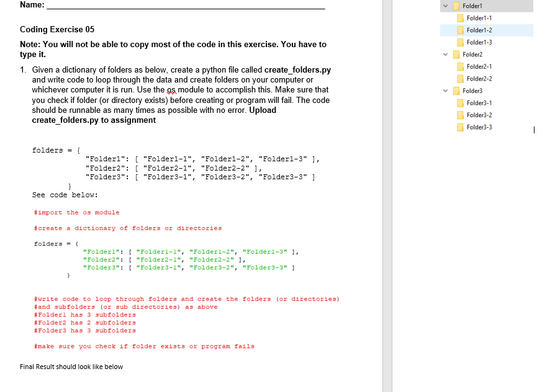Select the Folder3-2 entry
Screen dimensions: 555x392
480,115
